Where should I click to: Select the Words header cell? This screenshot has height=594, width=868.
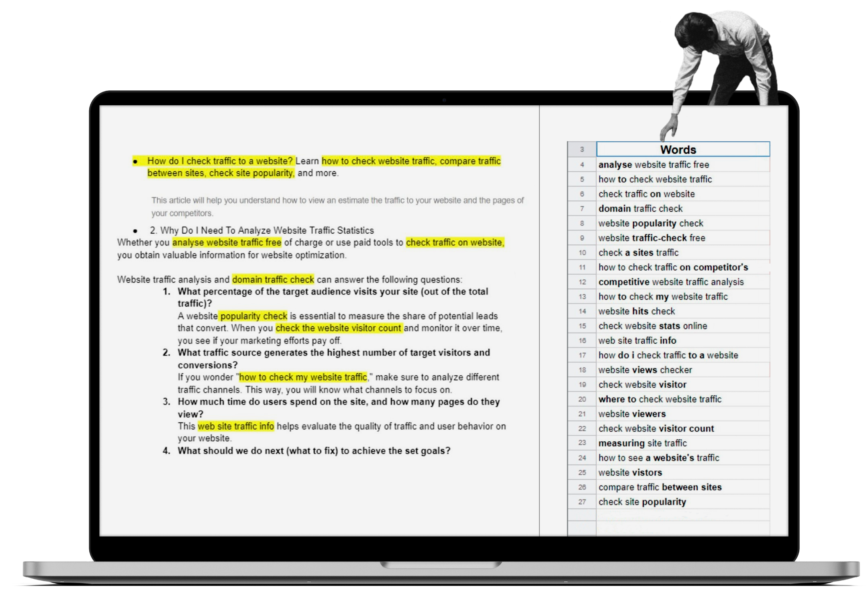[682, 149]
